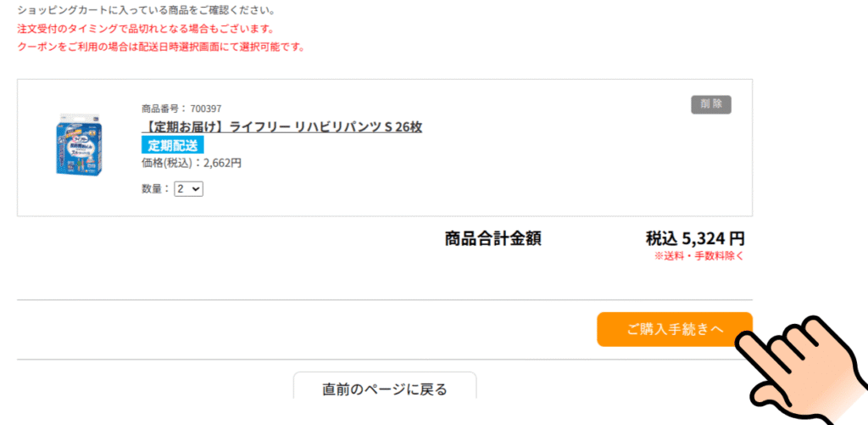Click the 価格(税込)：2,662円 price text

tap(192, 163)
